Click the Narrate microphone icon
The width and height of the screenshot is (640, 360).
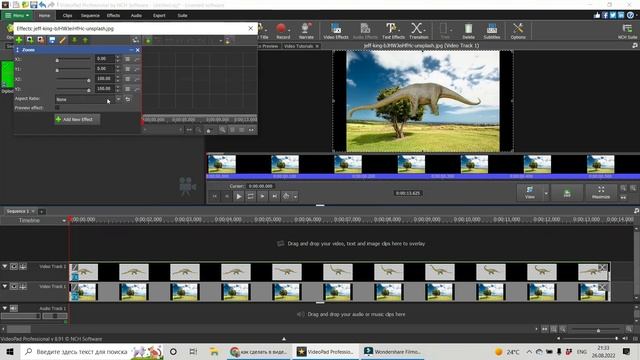click(306, 31)
